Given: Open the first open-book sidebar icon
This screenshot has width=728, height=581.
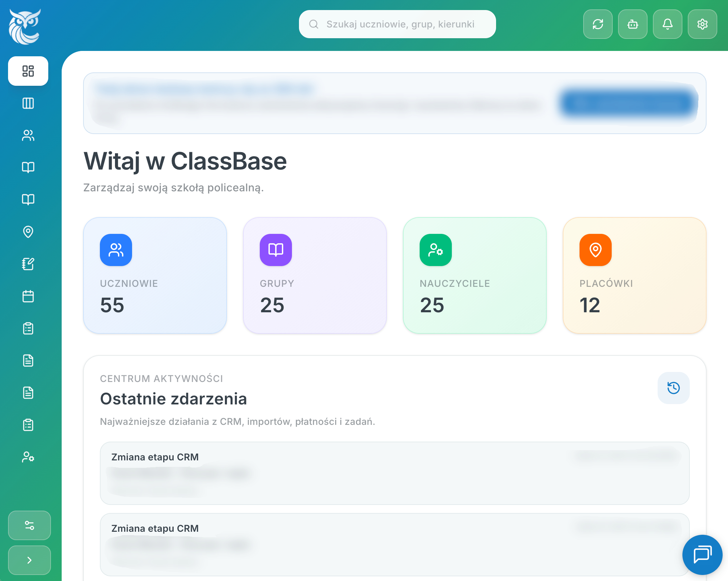Looking at the screenshot, I should [x=28, y=168].
